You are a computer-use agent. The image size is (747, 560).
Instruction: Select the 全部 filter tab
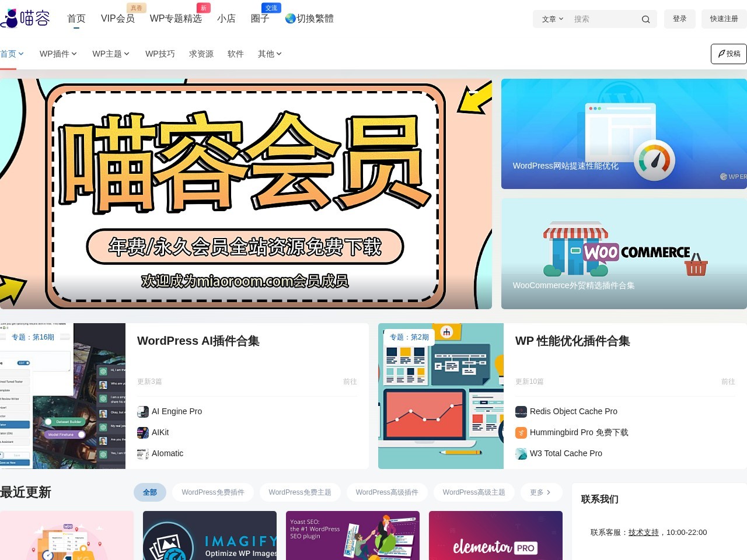pos(150,492)
